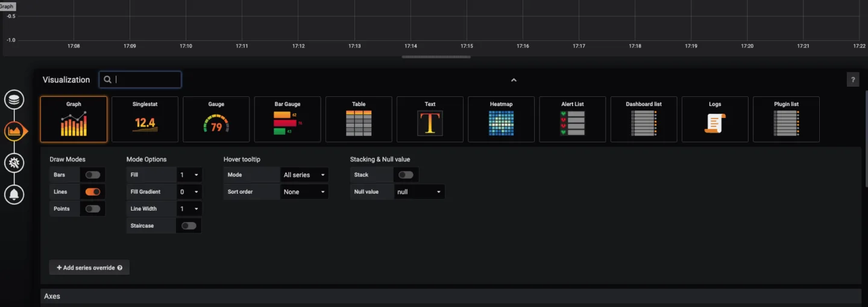Open the Fill Gradient dropdown
The image size is (868, 307).
[189, 192]
